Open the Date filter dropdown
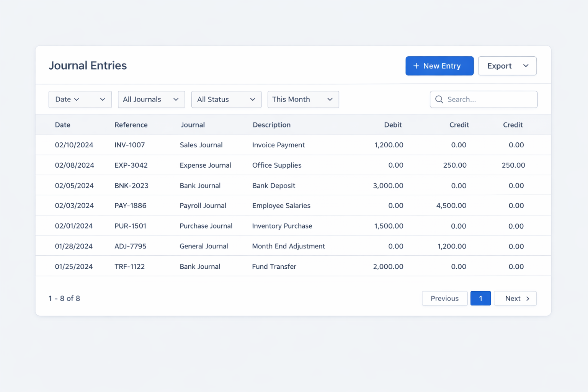 [x=80, y=100]
